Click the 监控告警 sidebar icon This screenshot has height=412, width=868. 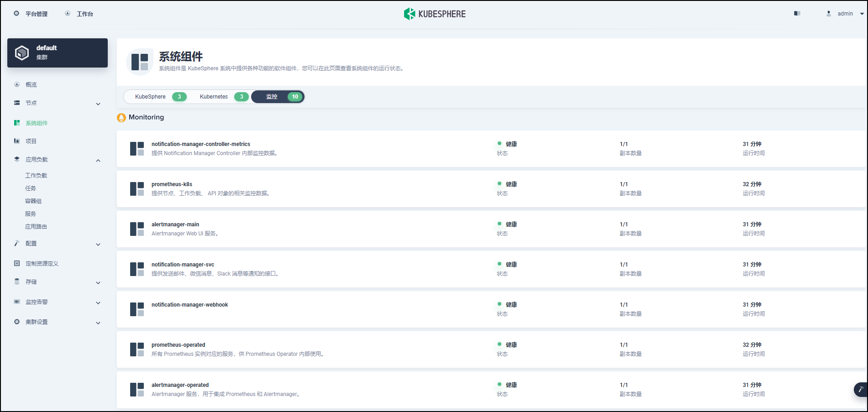pos(17,302)
